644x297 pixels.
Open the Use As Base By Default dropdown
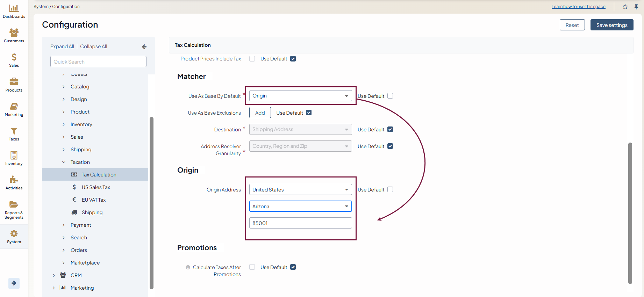pyautogui.click(x=300, y=96)
